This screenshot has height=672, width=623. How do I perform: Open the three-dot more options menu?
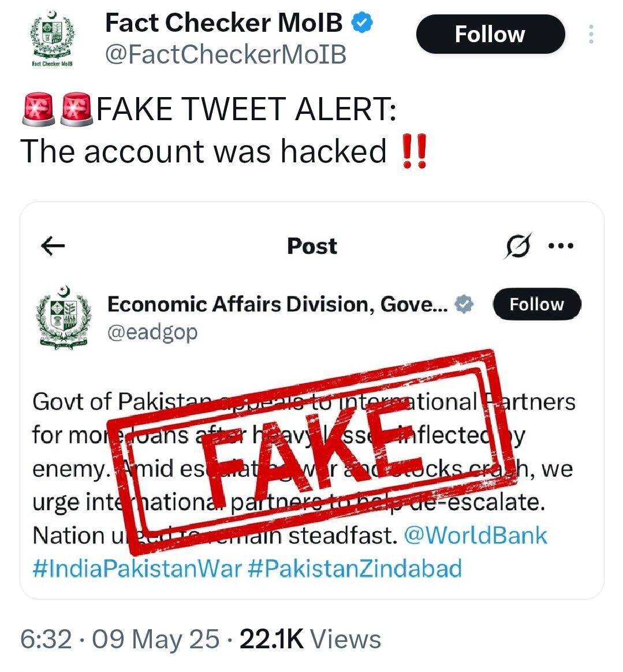(591, 35)
